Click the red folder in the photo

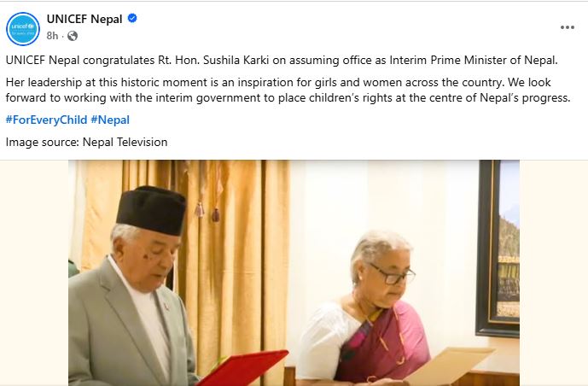point(244,367)
